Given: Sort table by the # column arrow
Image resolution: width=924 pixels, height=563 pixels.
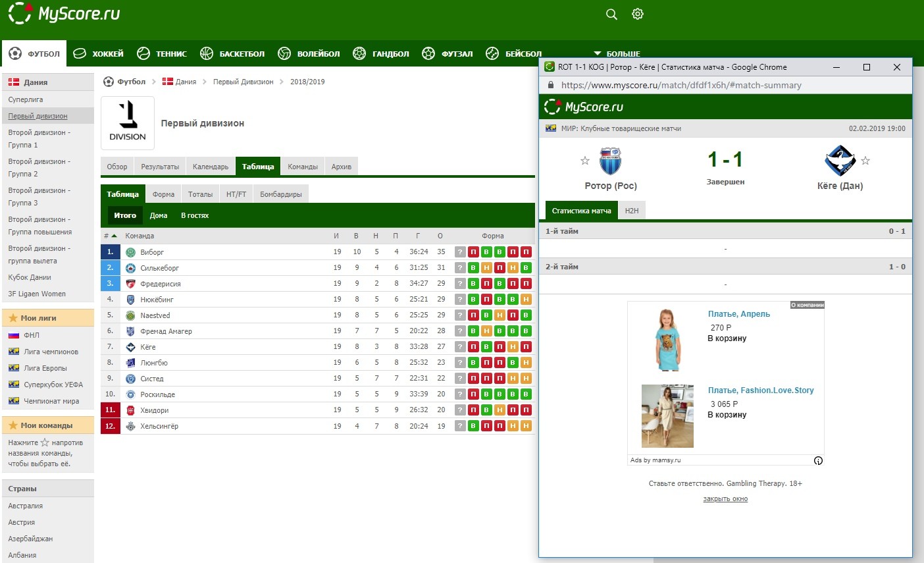Looking at the screenshot, I should click(114, 236).
